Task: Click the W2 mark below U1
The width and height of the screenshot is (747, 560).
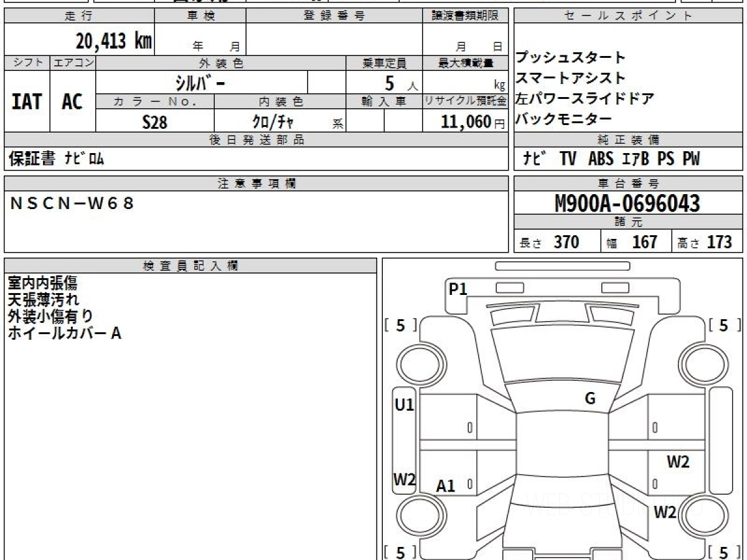Action: [x=405, y=480]
